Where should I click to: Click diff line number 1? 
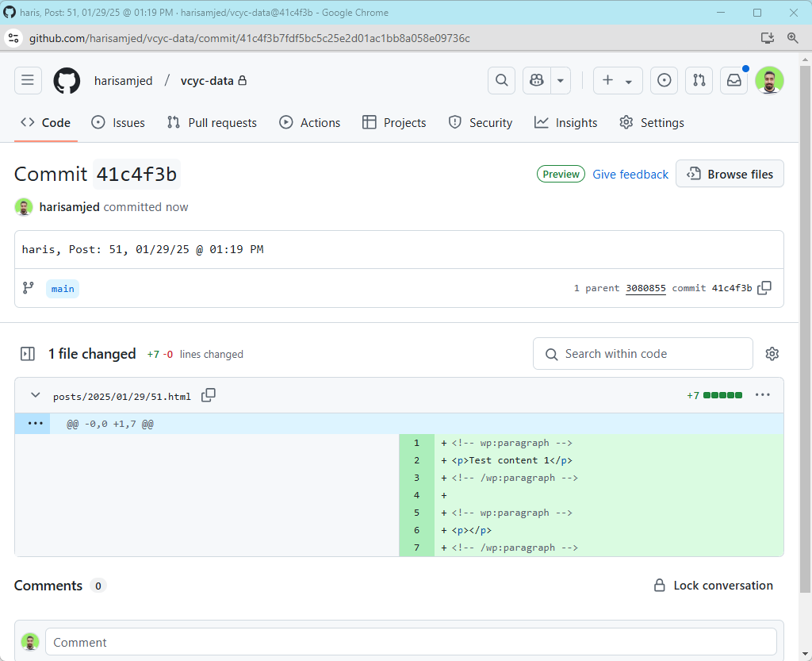tap(416, 443)
